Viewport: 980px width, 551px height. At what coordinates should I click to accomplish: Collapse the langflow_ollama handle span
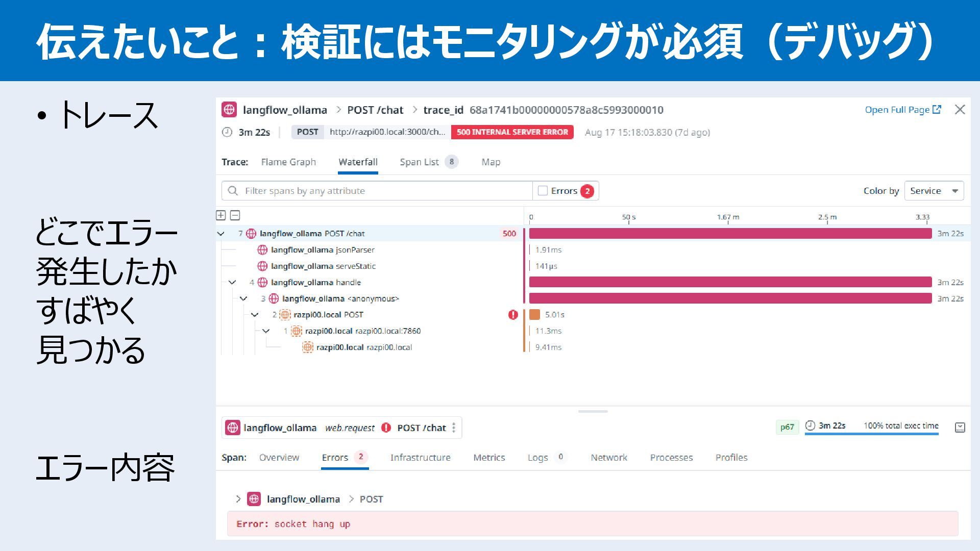click(232, 282)
